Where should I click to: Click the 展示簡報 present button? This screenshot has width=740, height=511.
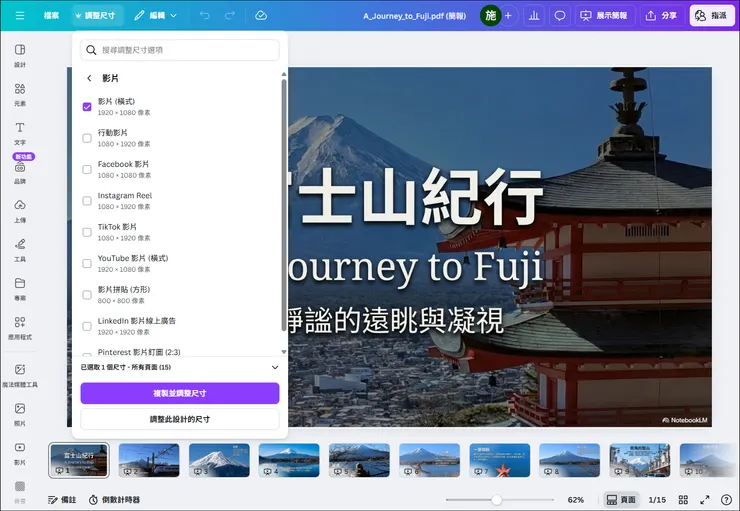click(x=604, y=16)
